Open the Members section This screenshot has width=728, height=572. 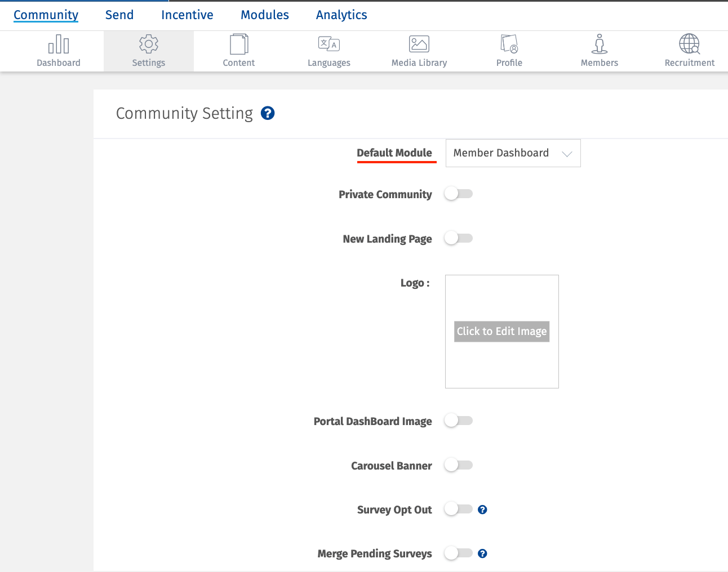[x=599, y=50]
